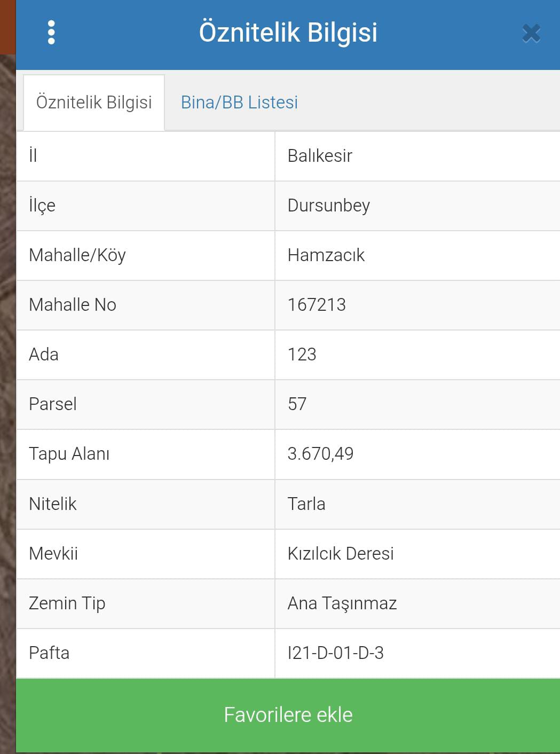Click the Nitelik value Tarla
This screenshot has height=754, width=560.
[x=306, y=504]
